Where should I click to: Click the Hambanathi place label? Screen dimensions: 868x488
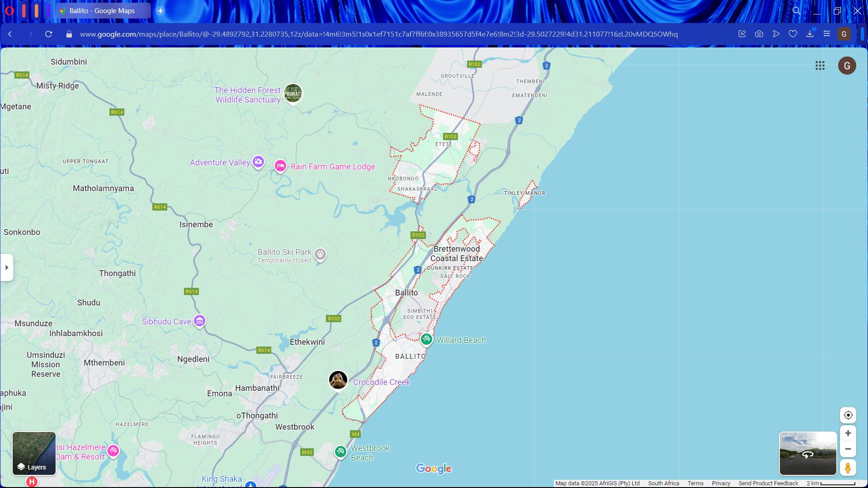pyautogui.click(x=257, y=388)
